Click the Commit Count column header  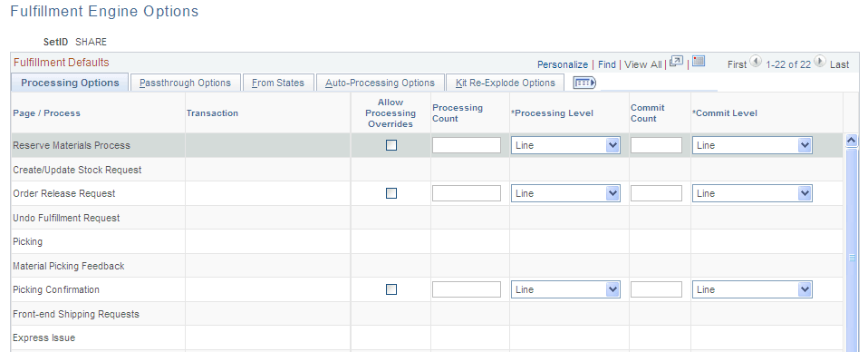click(x=648, y=113)
